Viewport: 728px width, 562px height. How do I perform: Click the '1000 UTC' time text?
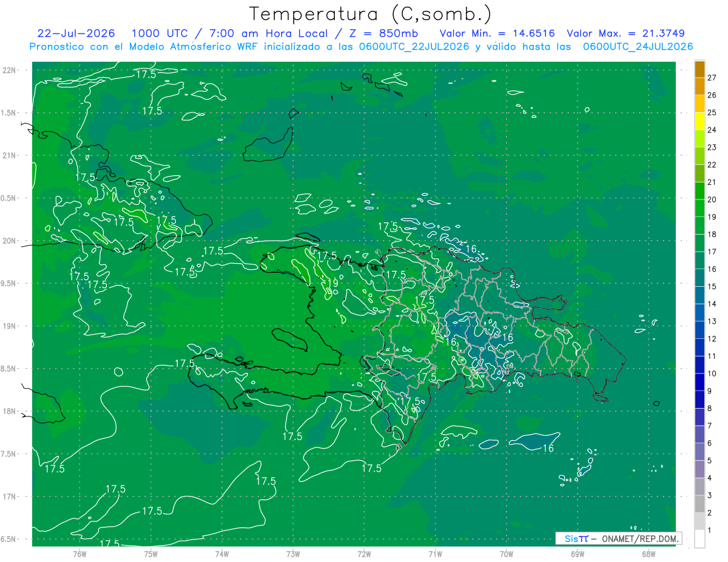(159, 33)
